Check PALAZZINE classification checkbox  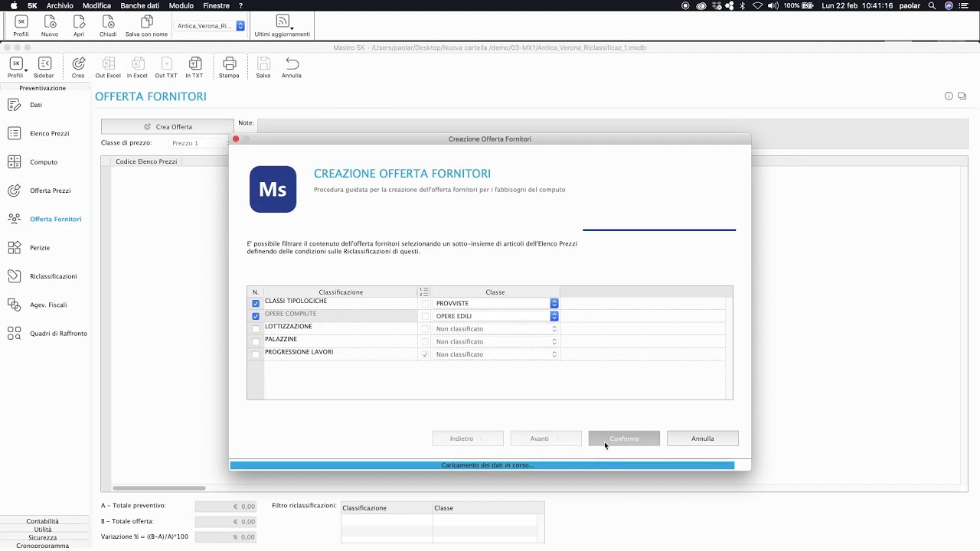(256, 342)
